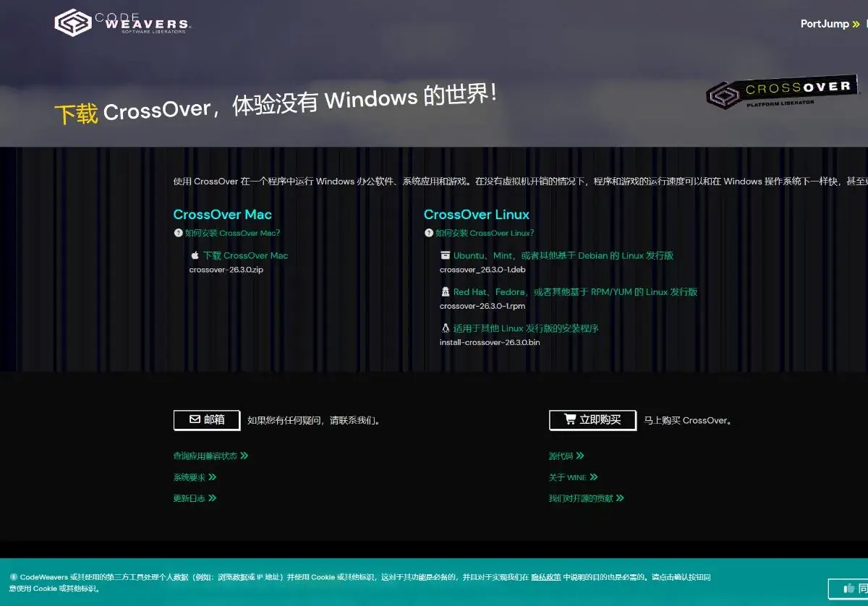Screen dimensions: 868x606
Task: Click the install-crossover-26.3.0.bin file name
Action: point(490,342)
